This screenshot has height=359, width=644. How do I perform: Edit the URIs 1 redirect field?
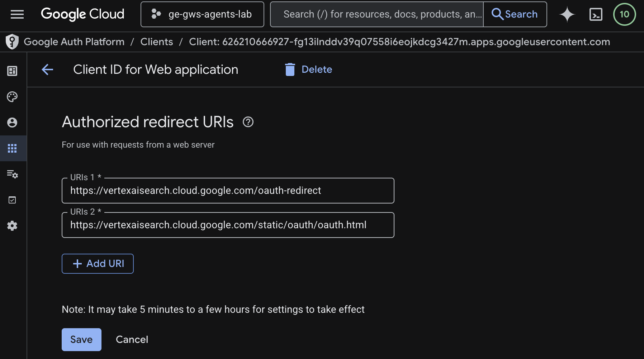228,191
